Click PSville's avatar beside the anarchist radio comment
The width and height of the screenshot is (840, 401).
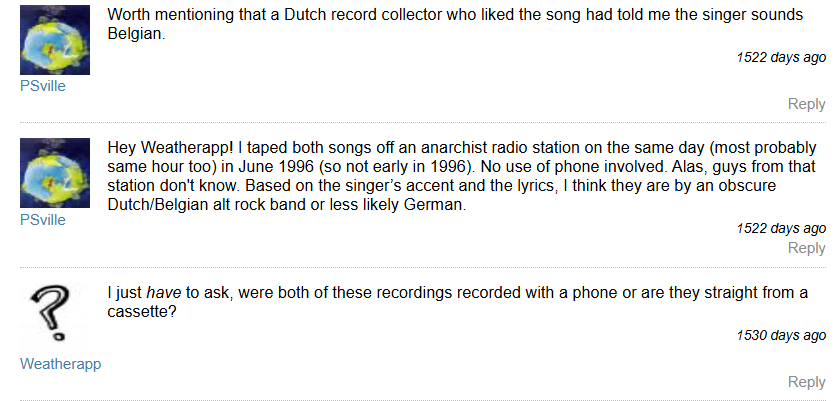(x=55, y=174)
